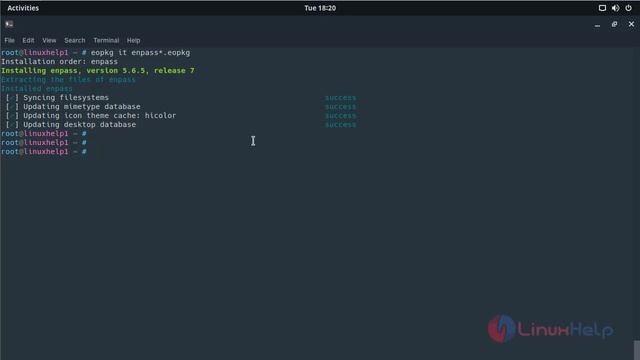Click the last root@linuxhelp1 prompt line
Image resolution: width=640 pixels, height=360 pixels.
pyautogui.click(x=44, y=151)
